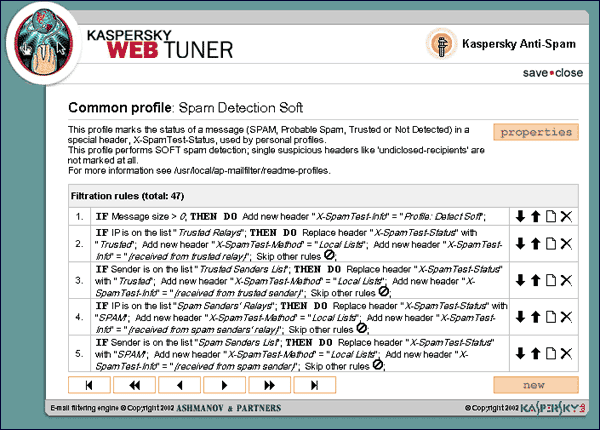Screen dimensions: 600x430
Task: Create a new filtration rule
Action: tap(536, 385)
